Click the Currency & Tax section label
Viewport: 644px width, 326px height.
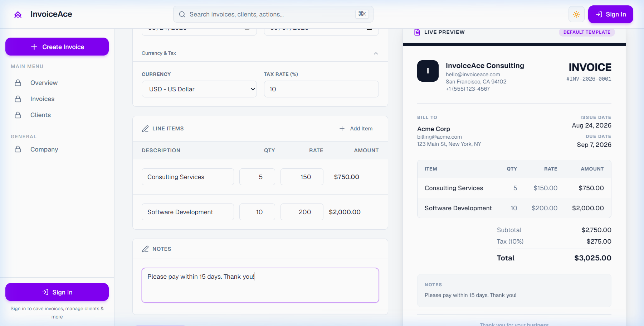click(x=159, y=53)
